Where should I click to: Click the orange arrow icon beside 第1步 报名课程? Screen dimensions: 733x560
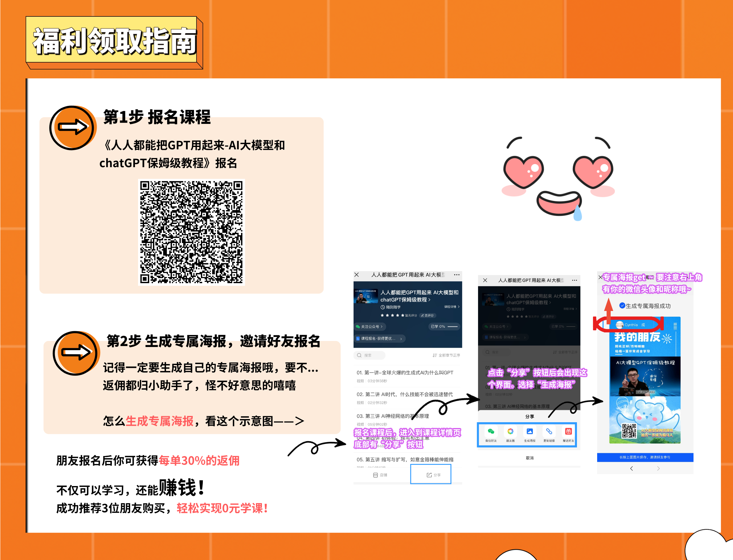tap(73, 128)
